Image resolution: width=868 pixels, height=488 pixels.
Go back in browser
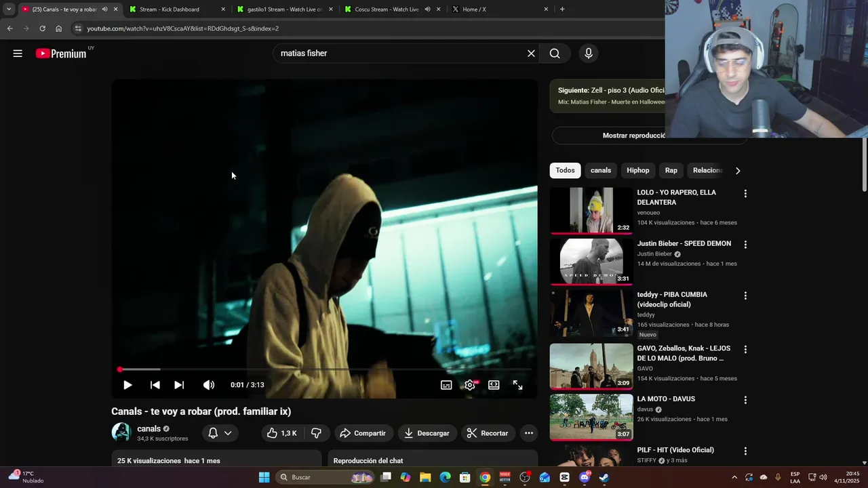point(9,28)
